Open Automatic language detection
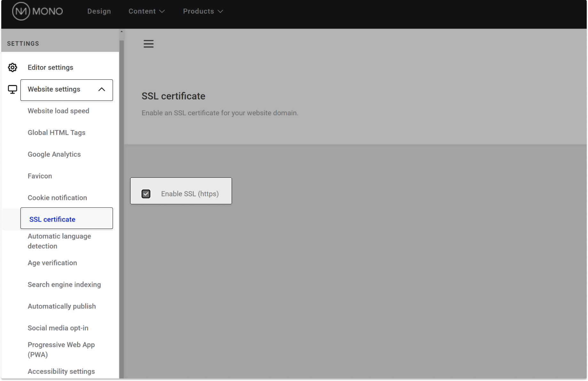The height and width of the screenshot is (381, 588). tap(60, 241)
